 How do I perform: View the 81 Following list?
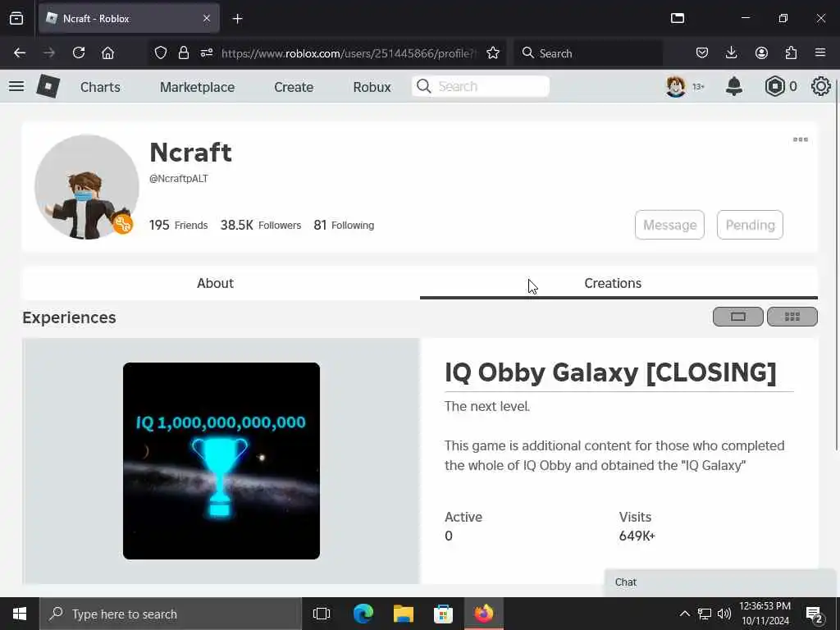pyautogui.click(x=344, y=225)
